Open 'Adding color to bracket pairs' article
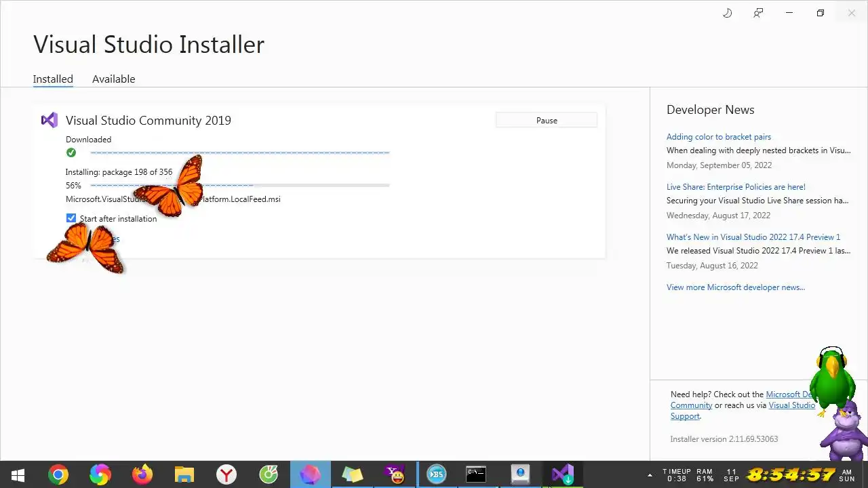 point(719,137)
